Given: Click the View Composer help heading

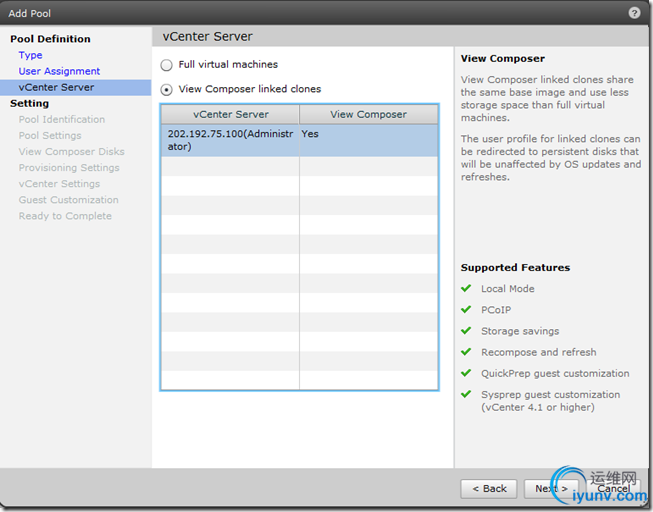Looking at the screenshot, I should pos(503,59).
